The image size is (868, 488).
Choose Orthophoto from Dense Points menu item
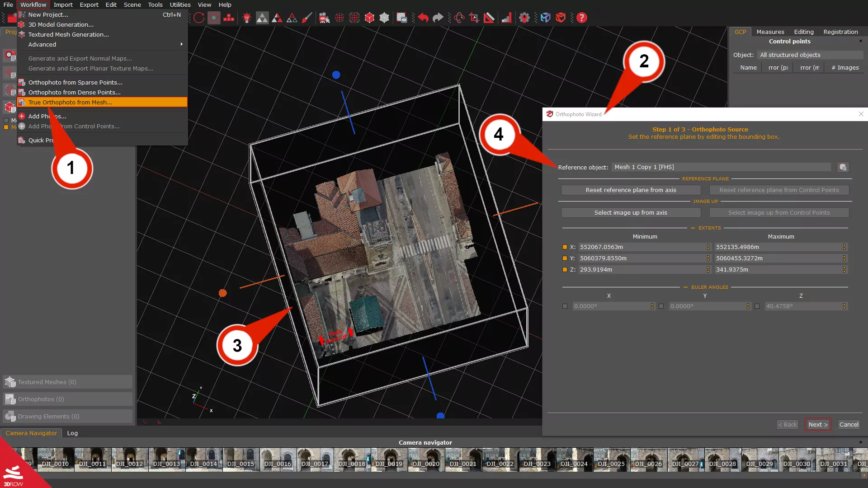(103, 92)
